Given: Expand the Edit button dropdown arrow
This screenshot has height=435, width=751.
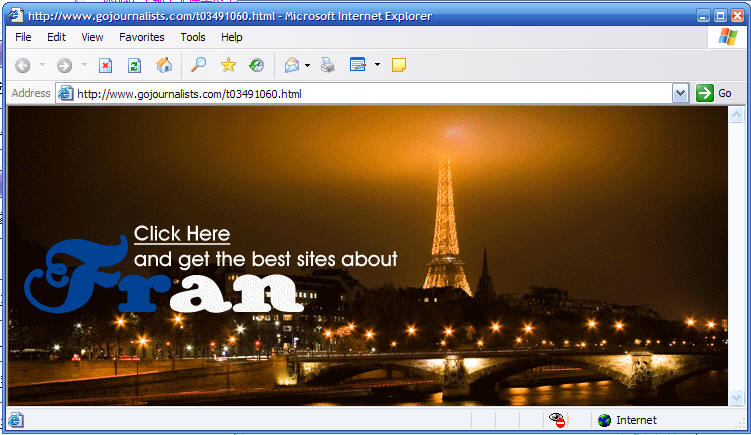Looking at the screenshot, I should click(x=377, y=66).
